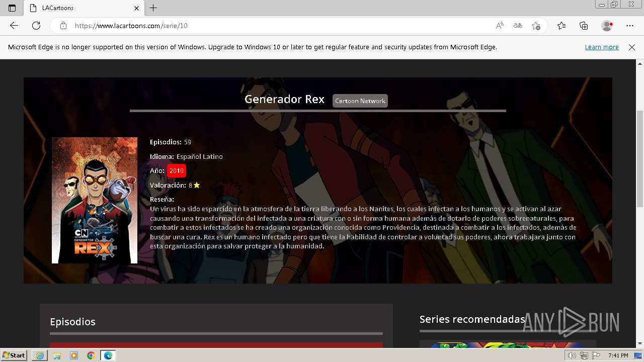Open the Windows Start menu
Screen dimensions: 644x362
pyautogui.click(x=14, y=355)
